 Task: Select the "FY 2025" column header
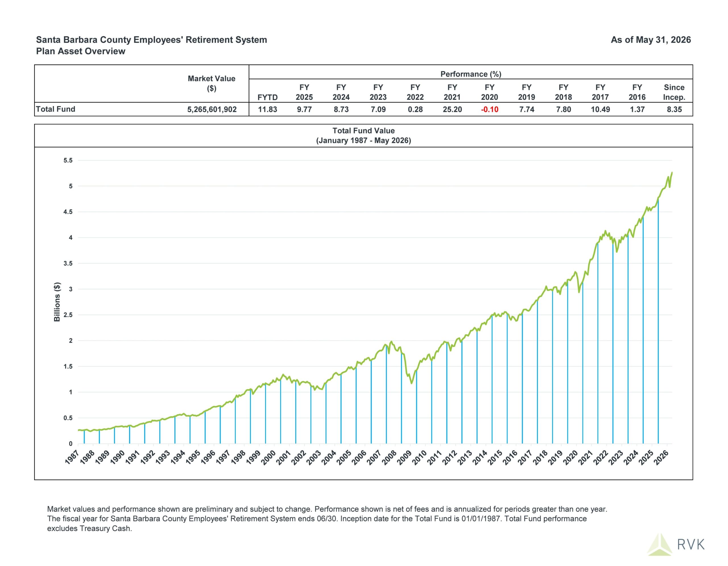304,92
